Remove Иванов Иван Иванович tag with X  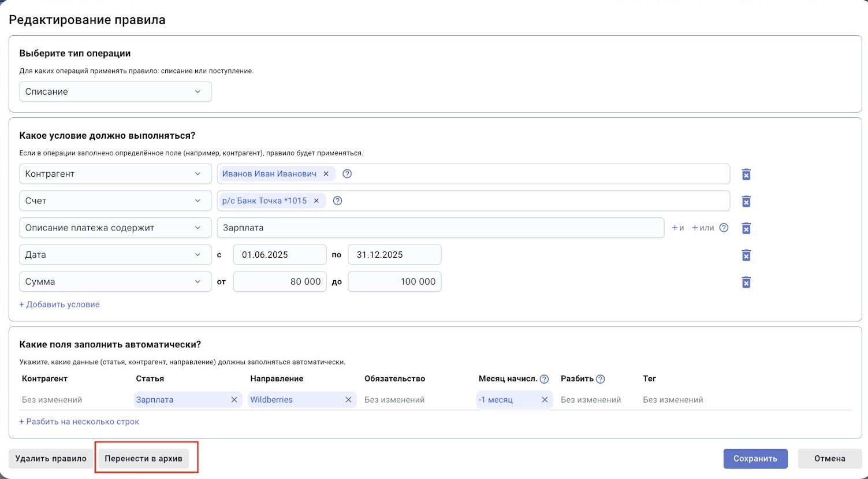pyautogui.click(x=326, y=174)
